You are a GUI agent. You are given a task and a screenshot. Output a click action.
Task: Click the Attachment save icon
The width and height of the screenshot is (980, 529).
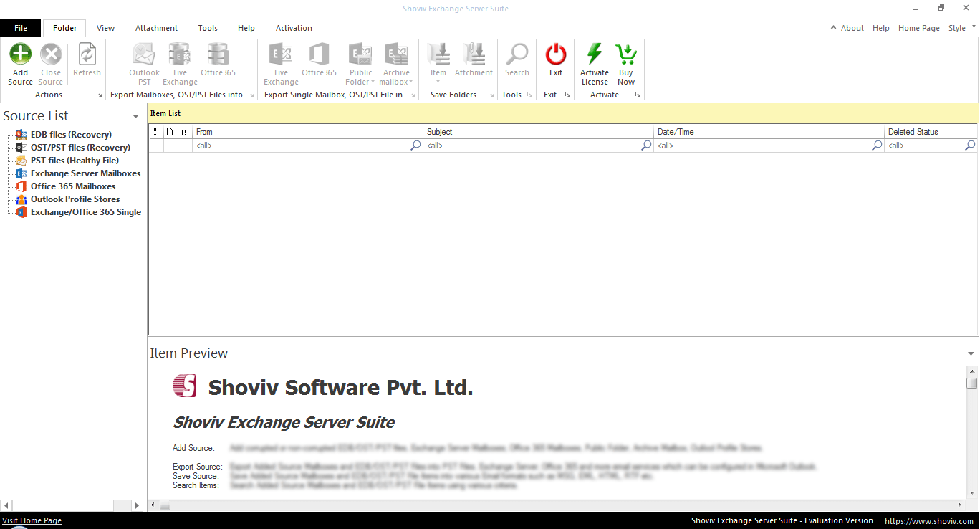pyautogui.click(x=474, y=55)
